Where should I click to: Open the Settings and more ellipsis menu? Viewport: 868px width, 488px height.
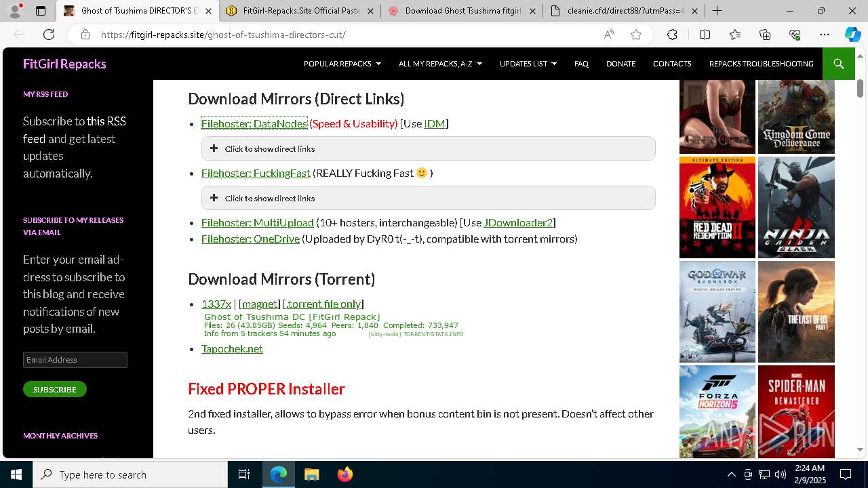point(825,35)
